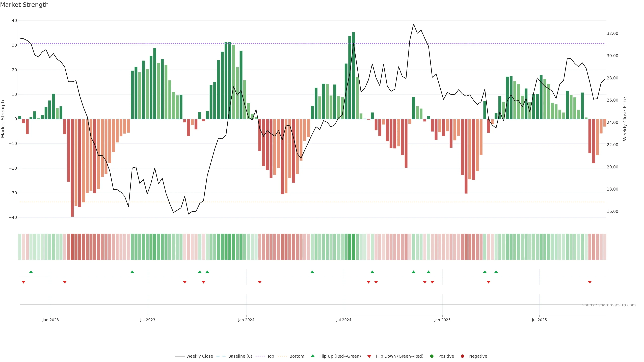Click first red flip-down triangle at left
This screenshot has height=362, width=644.
tap(23, 282)
